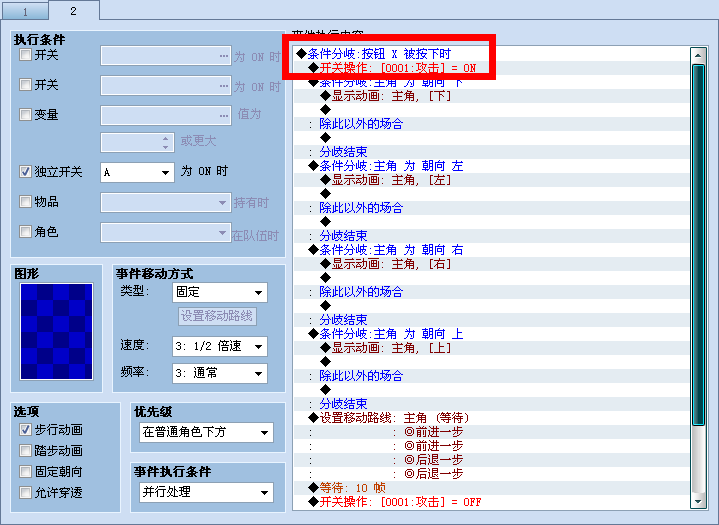Check the 踏步动画 option
The image size is (719, 525).
(x=25, y=451)
